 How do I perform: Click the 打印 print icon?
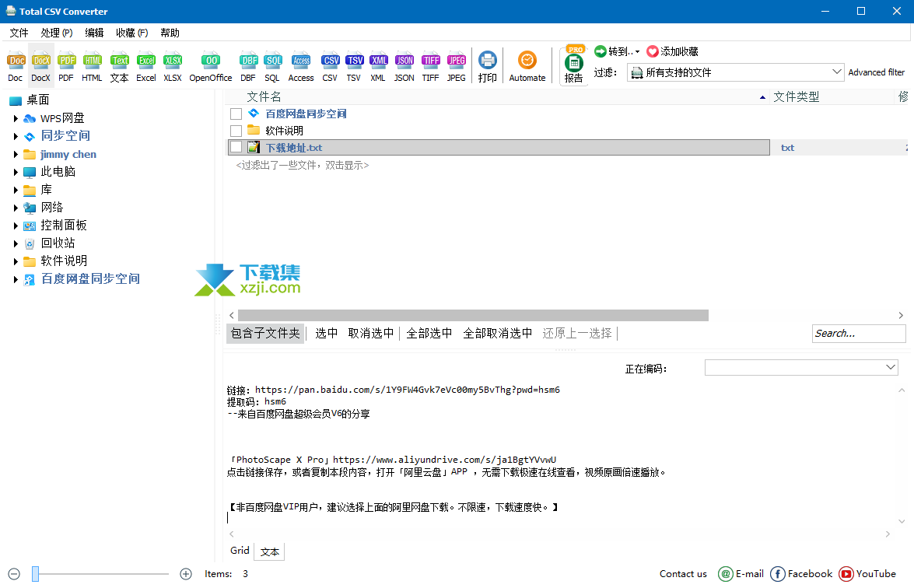point(487,66)
